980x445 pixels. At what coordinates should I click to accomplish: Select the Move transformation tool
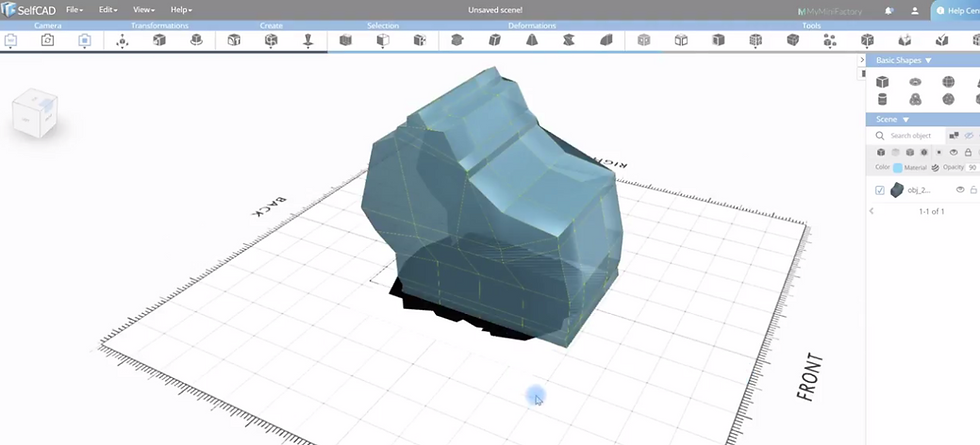click(122, 41)
